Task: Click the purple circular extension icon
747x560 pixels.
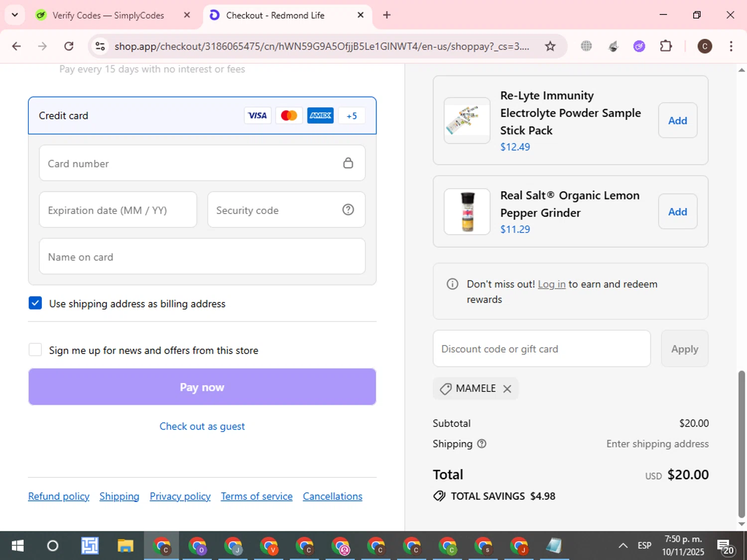Action: tap(639, 46)
